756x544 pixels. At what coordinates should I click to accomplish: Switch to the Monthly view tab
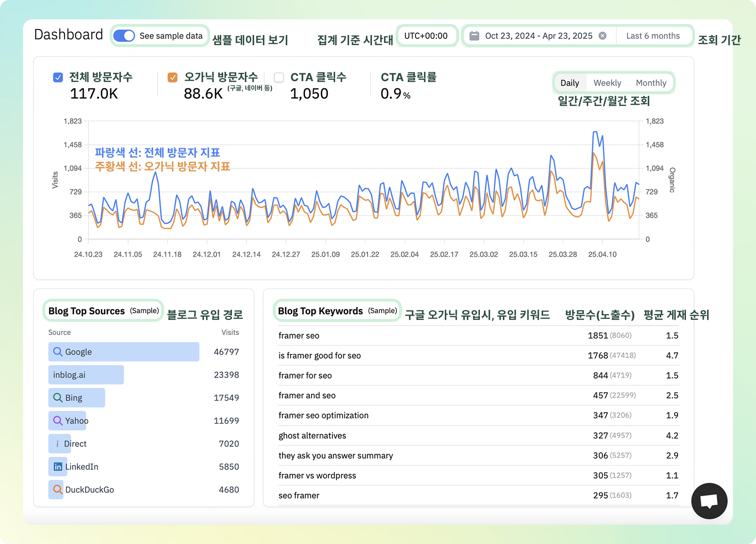651,83
